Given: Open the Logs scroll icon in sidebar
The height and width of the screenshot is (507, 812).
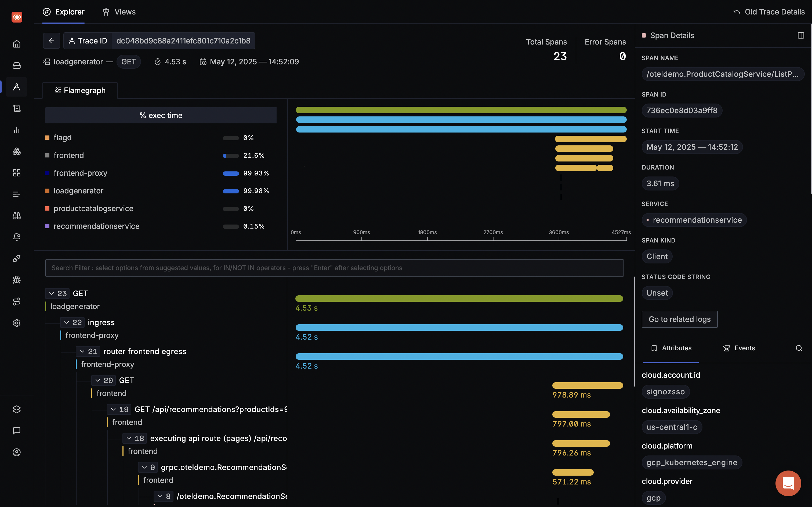Looking at the screenshot, I should point(16,108).
